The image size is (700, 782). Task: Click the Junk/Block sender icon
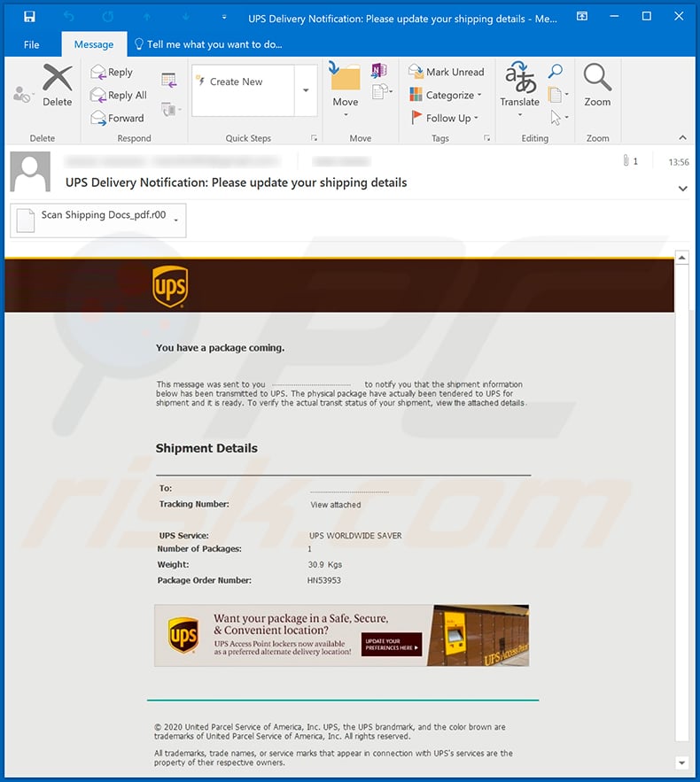pyautogui.click(x=22, y=94)
